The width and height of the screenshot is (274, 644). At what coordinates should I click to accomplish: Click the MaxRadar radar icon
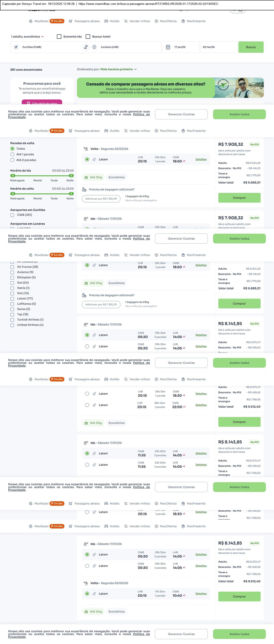[31, 21]
